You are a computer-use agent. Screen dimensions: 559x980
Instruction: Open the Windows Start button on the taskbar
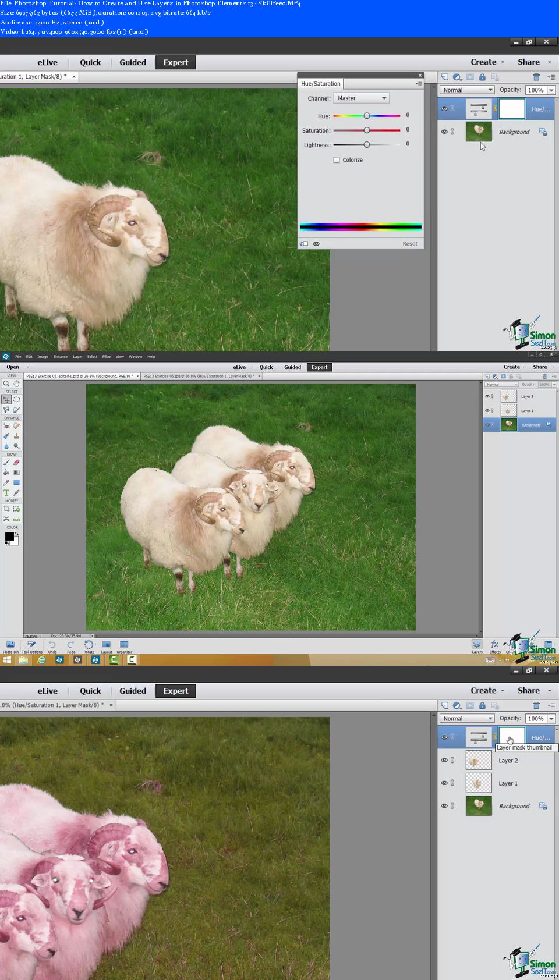(7, 660)
